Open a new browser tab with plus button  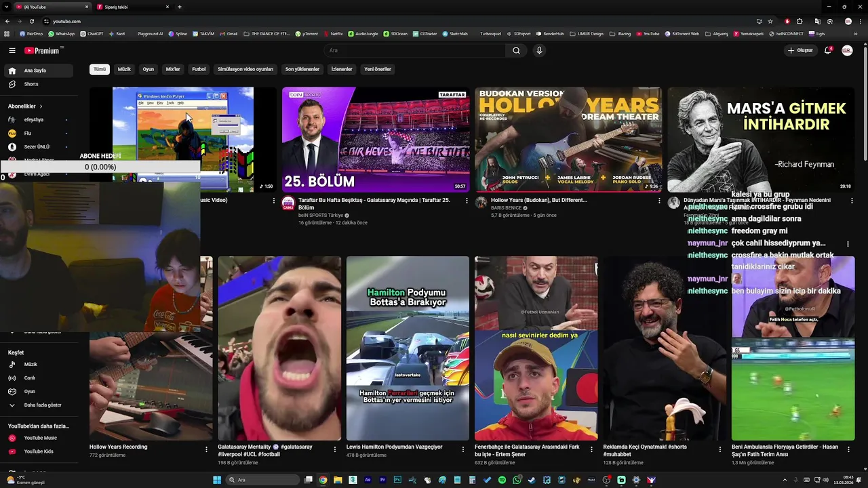pos(180,7)
